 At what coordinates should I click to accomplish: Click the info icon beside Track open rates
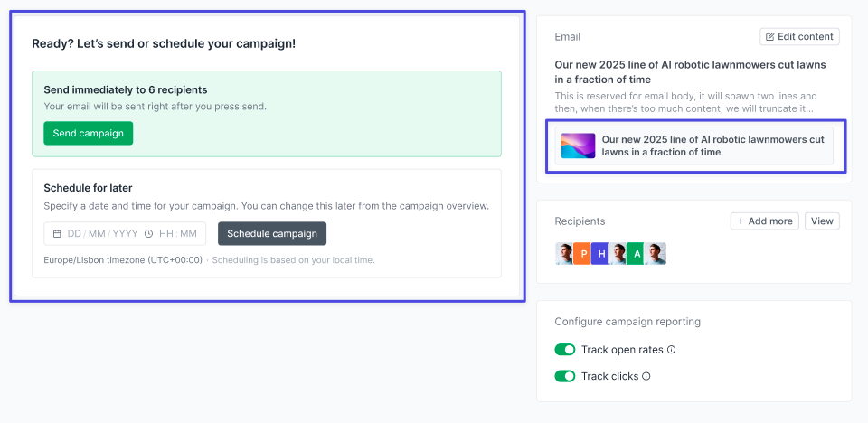coord(672,350)
